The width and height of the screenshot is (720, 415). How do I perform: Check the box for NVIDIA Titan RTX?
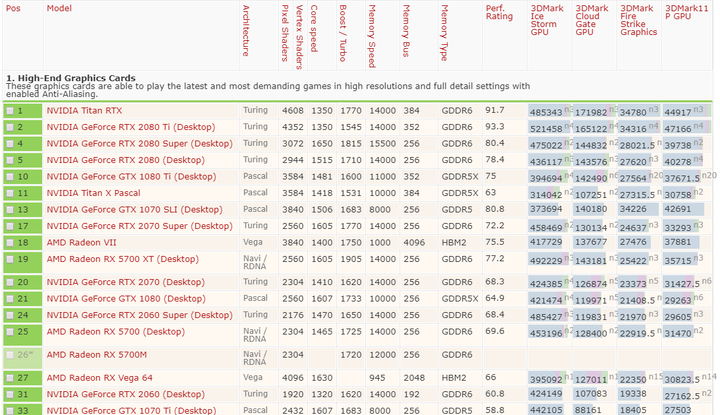[10, 111]
